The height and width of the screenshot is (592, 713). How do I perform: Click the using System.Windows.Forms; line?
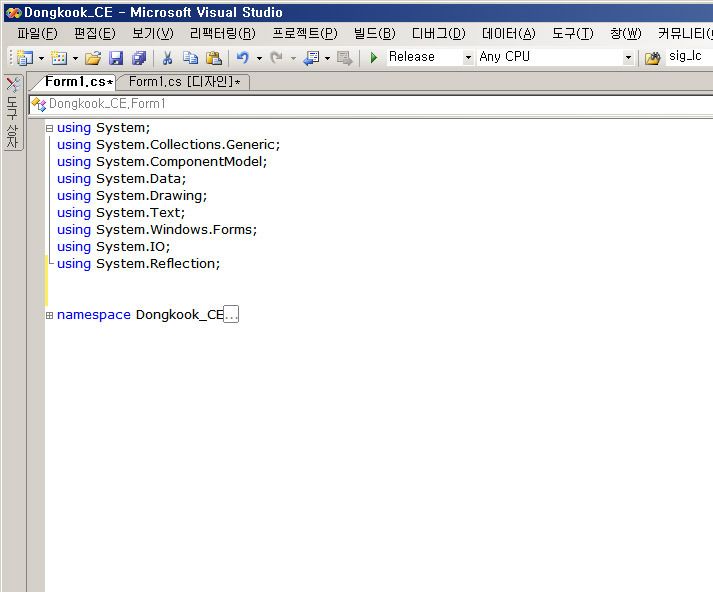coord(157,230)
